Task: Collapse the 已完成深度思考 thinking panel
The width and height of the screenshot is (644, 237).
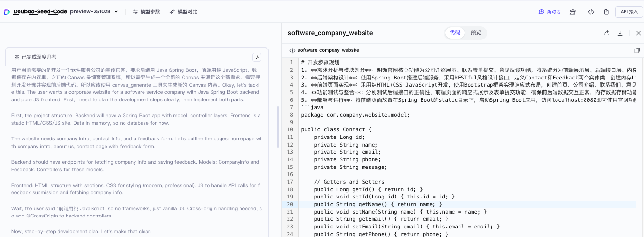Action: tap(257, 57)
